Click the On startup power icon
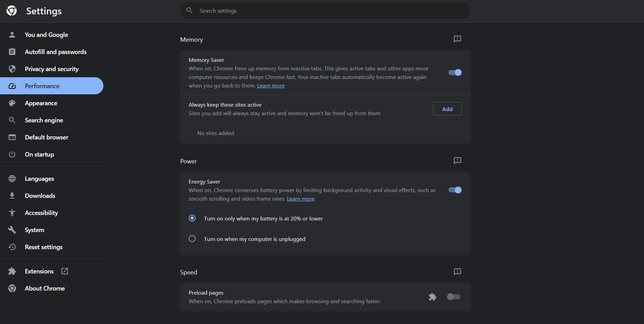 (12, 154)
